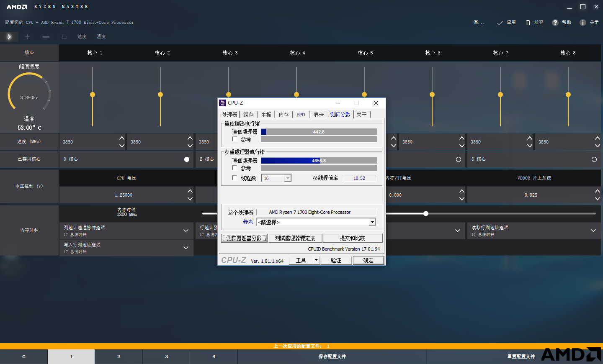This screenshot has width=603, height=364.
Task: Select the last disabled-cores radio button
Action: pos(594,159)
